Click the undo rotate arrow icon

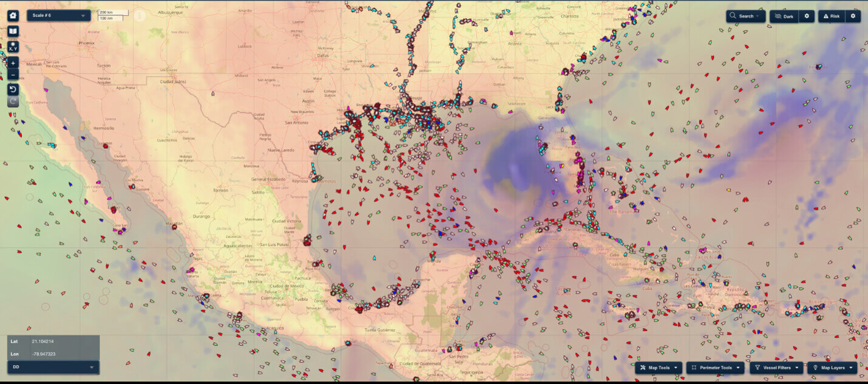[x=13, y=89]
